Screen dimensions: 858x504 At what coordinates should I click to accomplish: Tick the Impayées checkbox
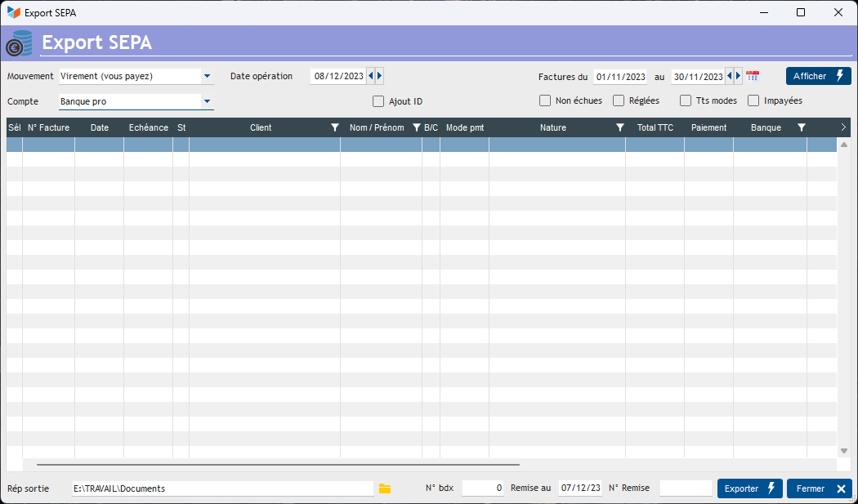pos(753,100)
